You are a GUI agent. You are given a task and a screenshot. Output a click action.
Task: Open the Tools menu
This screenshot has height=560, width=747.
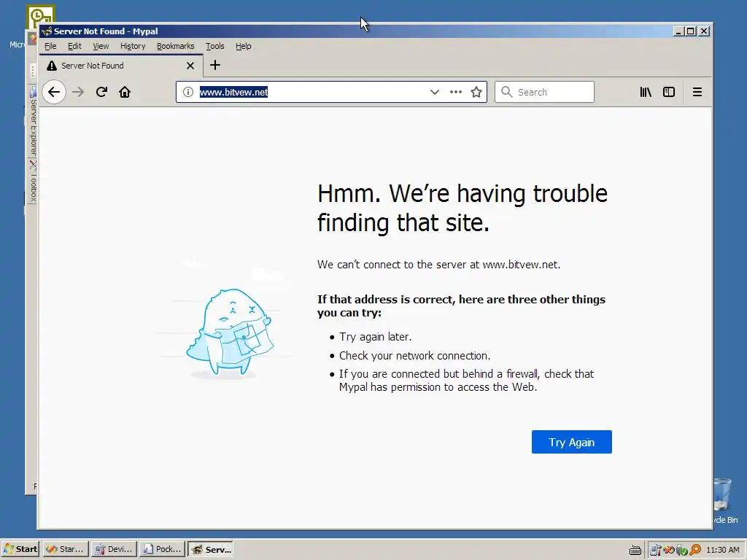[x=215, y=46]
